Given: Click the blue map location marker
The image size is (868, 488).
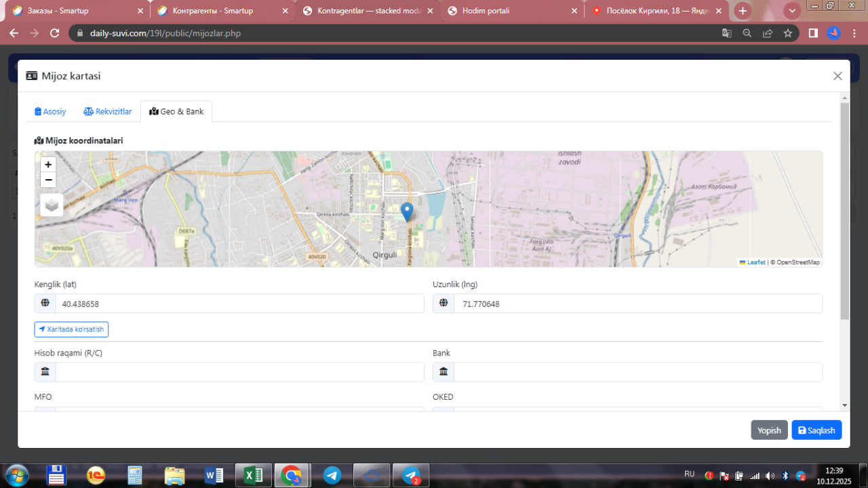Looking at the screenshot, I should click(x=407, y=212).
